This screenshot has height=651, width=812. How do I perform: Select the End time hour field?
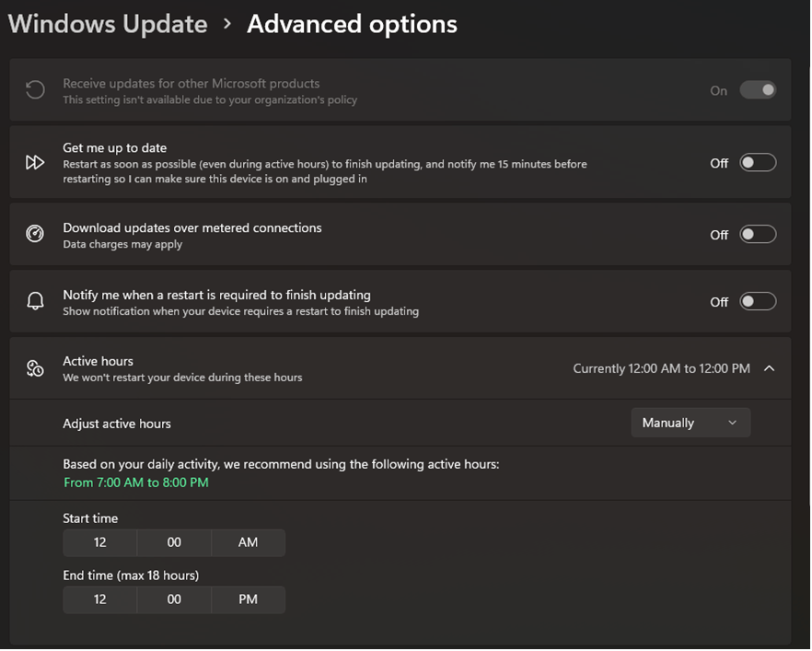[100, 599]
